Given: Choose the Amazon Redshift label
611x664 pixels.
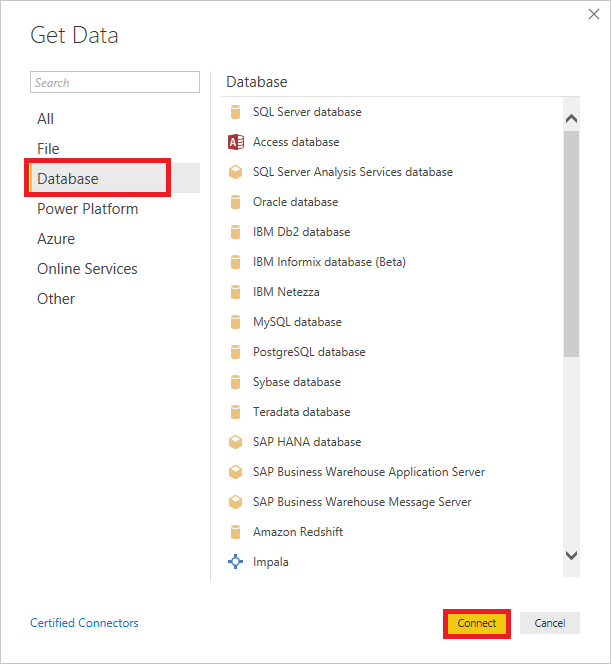Looking at the screenshot, I should (x=298, y=532).
